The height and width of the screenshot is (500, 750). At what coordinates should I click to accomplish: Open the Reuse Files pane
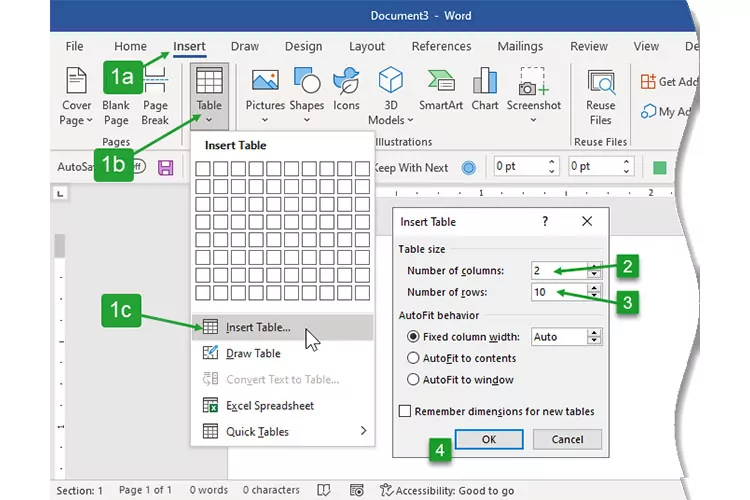point(600,97)
